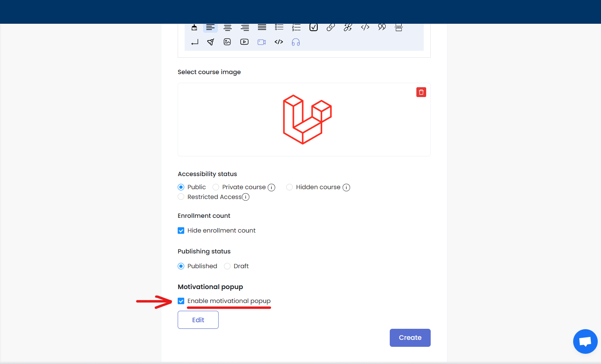The width and height of the screenshot is (601, 364).
Task: Insert a checkbox task list
Action: pos(314,27)
